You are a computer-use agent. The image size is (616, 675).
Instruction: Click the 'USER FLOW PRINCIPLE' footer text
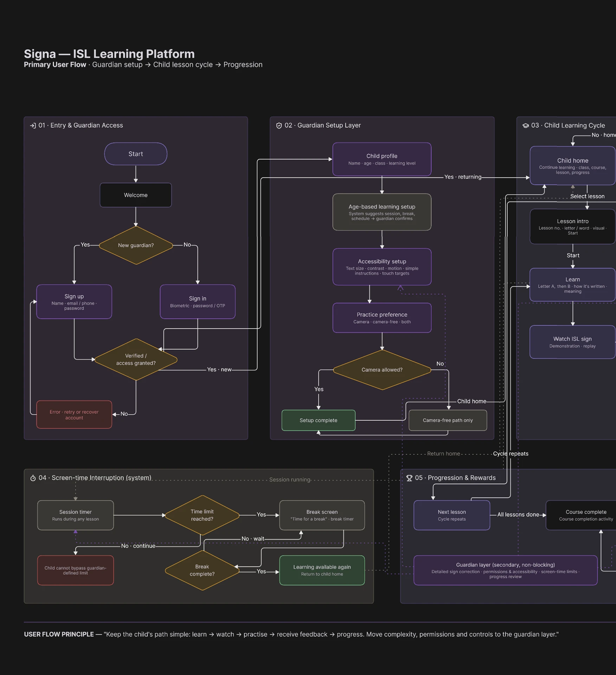click(59, 635)
